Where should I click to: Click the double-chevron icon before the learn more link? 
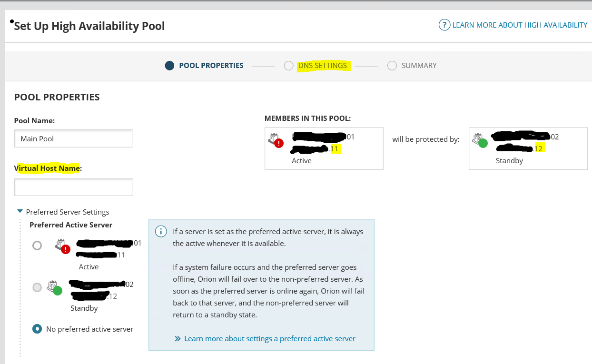(x=176, y=338)
